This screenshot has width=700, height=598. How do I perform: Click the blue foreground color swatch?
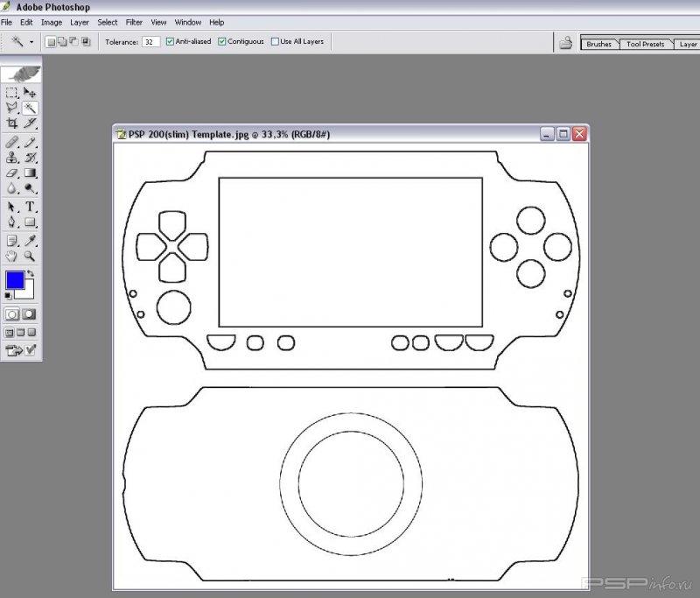tap(15, 280)
